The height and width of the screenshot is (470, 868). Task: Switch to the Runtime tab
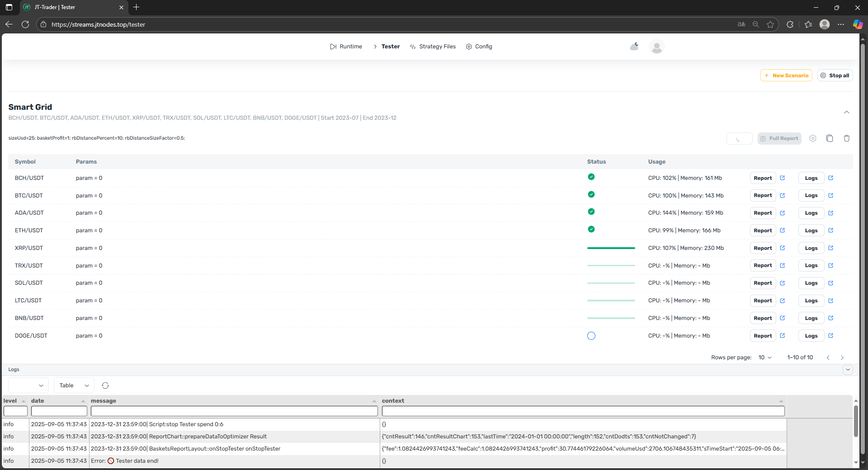346,47
